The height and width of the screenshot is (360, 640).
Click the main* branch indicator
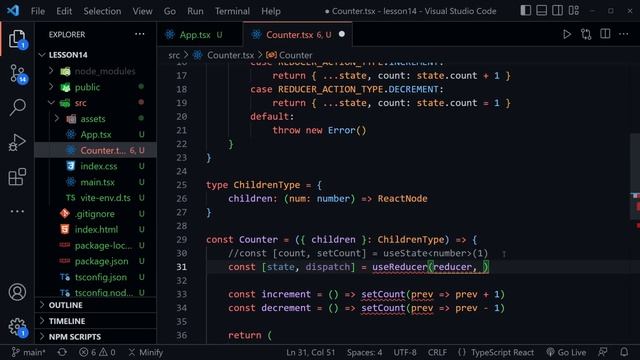point(28,352)
